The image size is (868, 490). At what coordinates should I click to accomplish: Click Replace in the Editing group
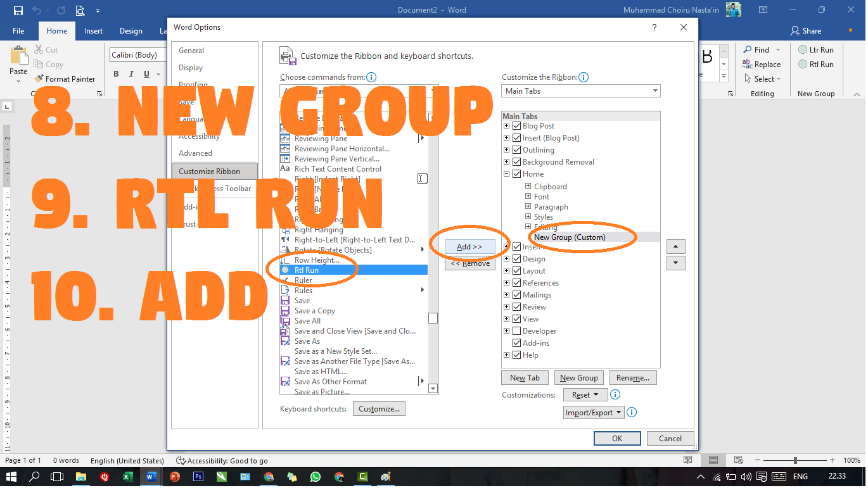(x=762, y=64)
